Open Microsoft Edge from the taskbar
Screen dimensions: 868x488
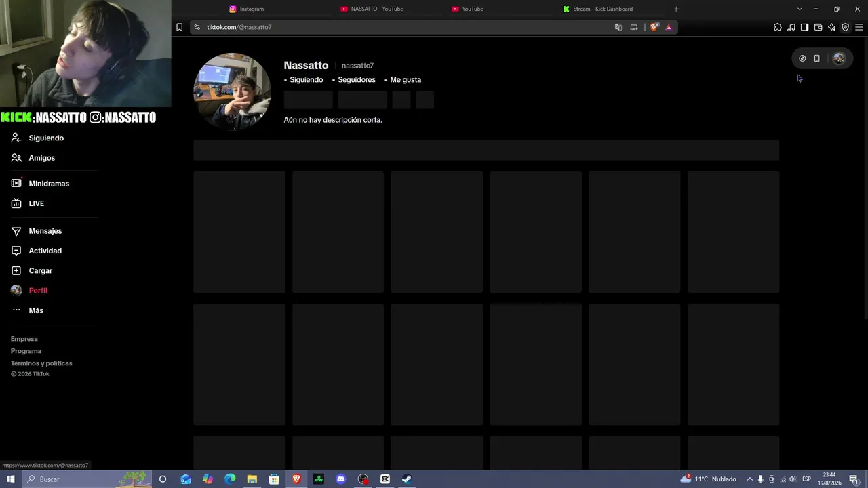click(x=230, y=479)
